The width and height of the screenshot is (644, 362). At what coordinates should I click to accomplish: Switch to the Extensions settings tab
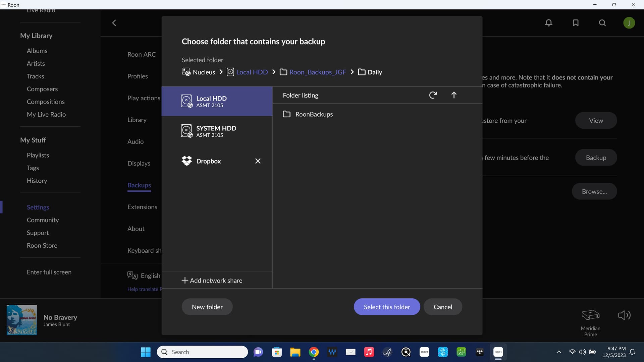coord(142,207)
